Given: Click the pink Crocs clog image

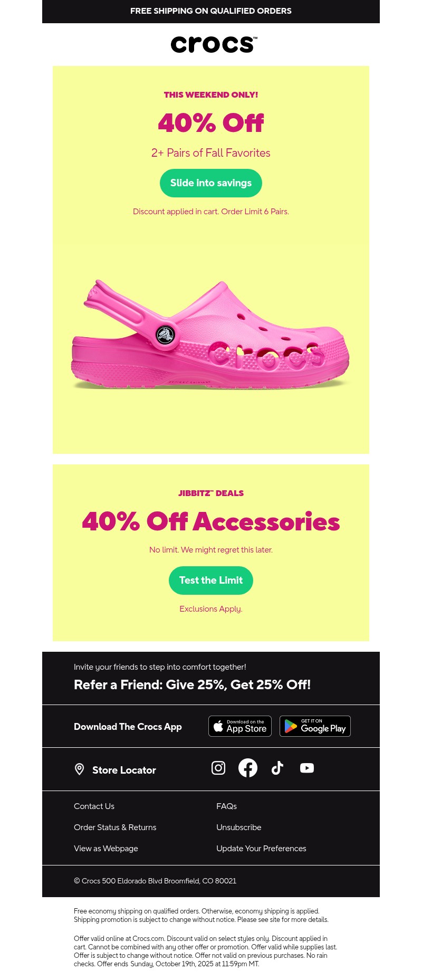Looking at the screenshot, I should (x=210, y=335).
